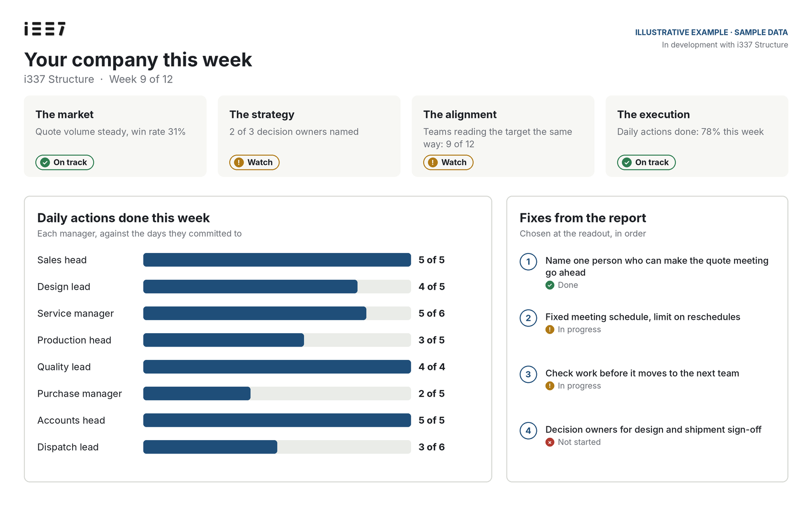
Task: Click the '3 of 5' value for Production head
Action: pyautogui.click(x=432, y=340)
